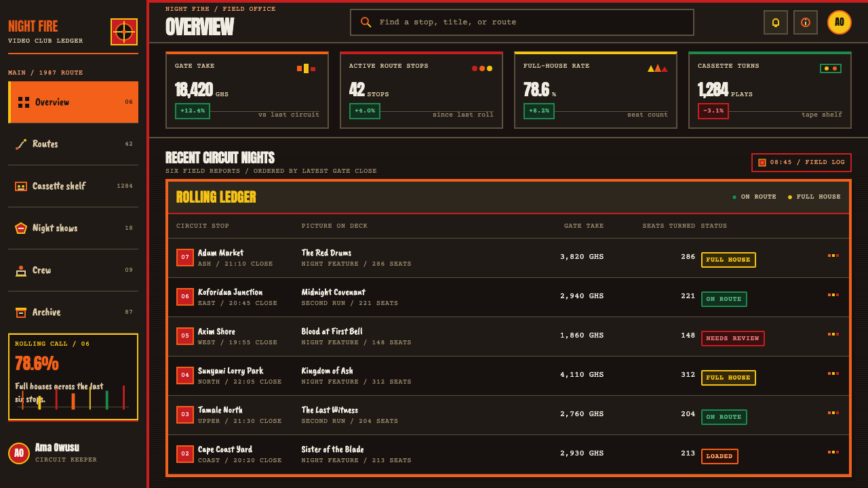Screen dimensions: 868x488
Task: Open row menu for Axim Shore
Action: click(833, 334)
